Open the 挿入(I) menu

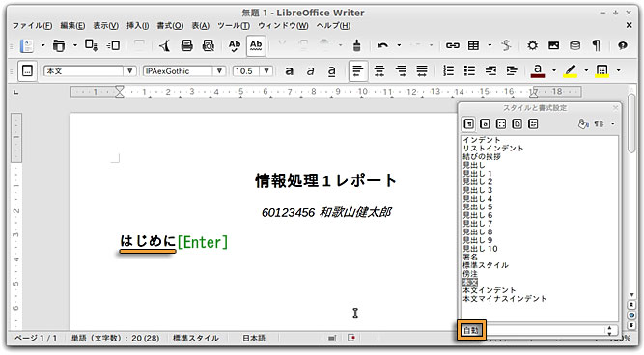[x=138, y=26]
